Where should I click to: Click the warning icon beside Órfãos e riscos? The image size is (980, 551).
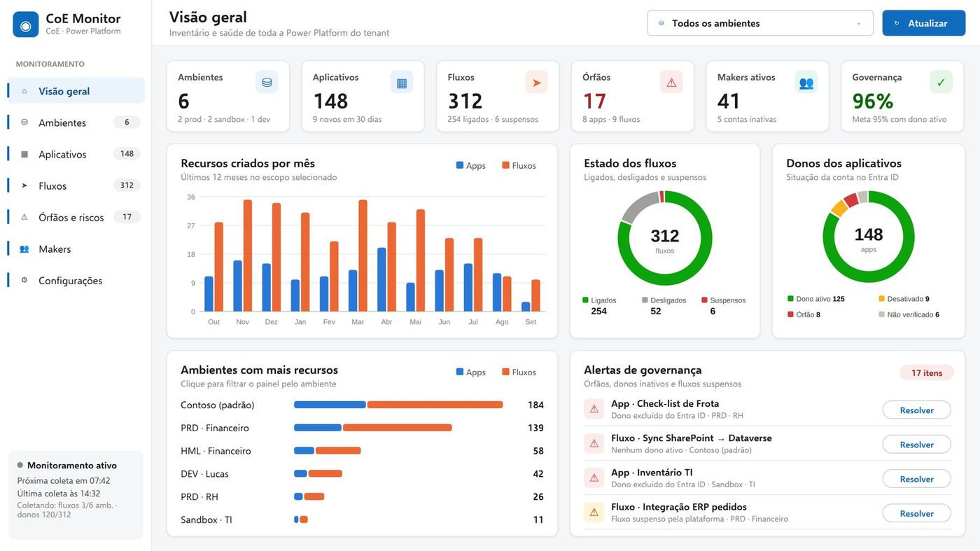(x=24, y=217)
